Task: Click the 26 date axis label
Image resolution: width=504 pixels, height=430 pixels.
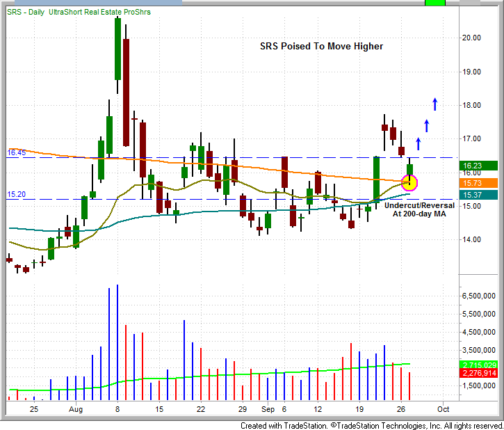Action: point(401,409)
